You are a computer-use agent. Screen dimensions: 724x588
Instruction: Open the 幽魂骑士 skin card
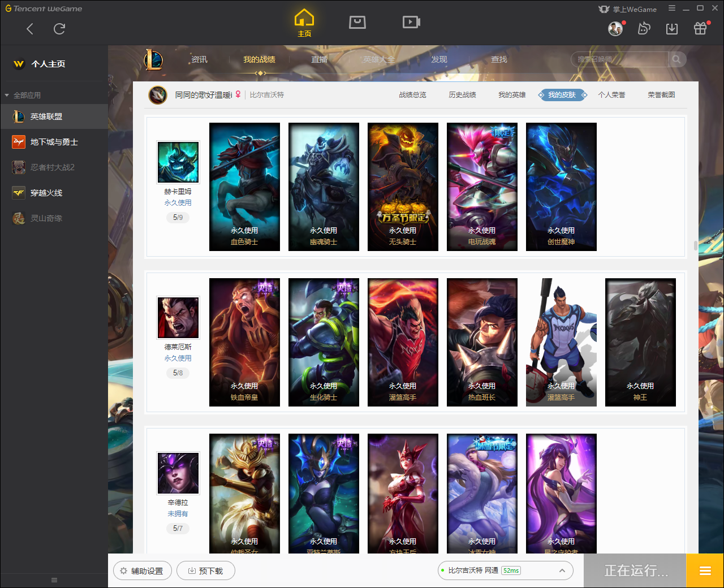click(x=324, y=187)
